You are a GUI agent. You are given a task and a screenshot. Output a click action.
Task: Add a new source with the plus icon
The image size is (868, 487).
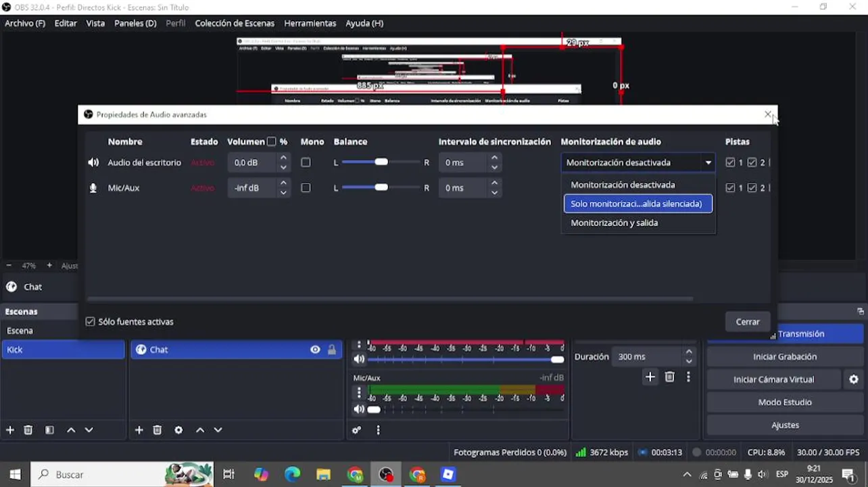139,430
